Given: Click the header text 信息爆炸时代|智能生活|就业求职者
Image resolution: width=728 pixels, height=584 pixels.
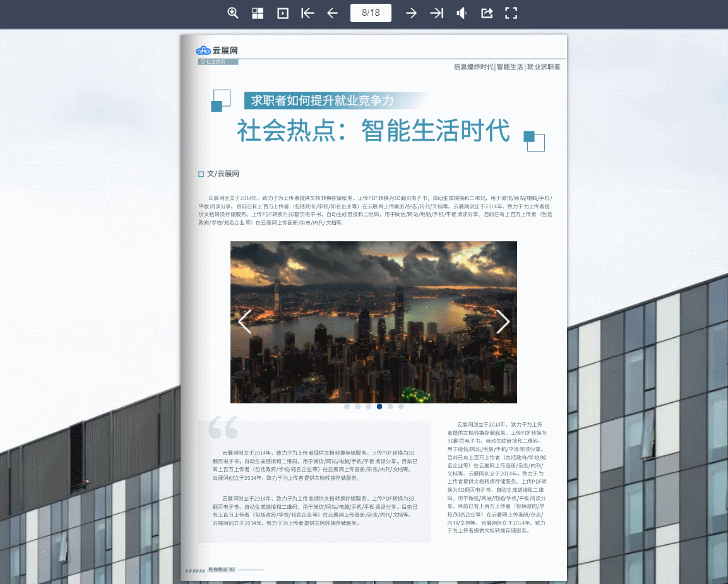Looking at the screenshot, I should (507, 67).
